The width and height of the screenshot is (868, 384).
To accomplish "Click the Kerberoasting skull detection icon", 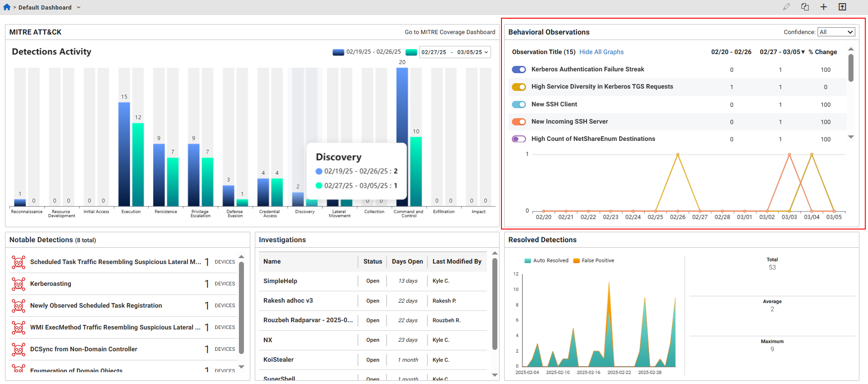I will pos(18,284).
